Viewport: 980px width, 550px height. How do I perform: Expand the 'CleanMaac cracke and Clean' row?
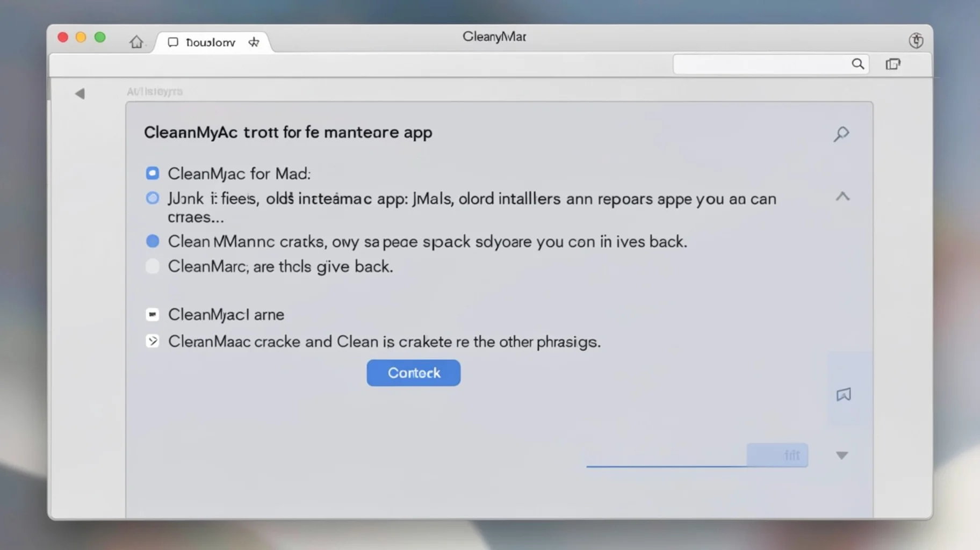(x=153, y=341)
